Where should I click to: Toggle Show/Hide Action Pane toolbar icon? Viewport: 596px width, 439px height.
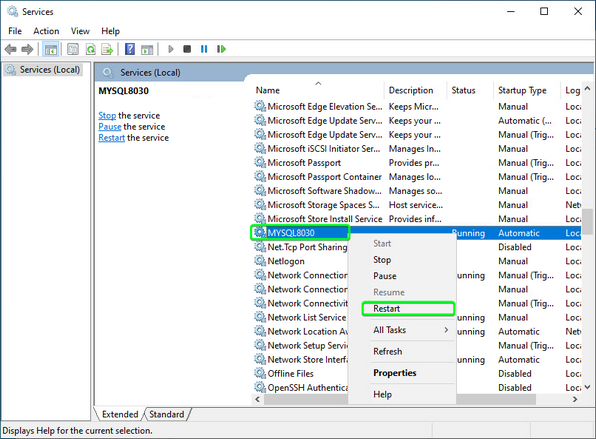tap(147, 49)
